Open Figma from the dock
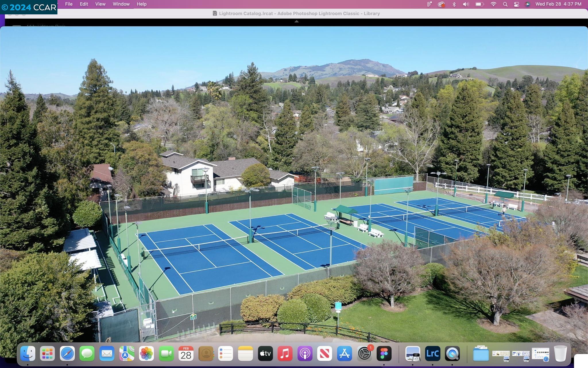Image resolution: width=588 pixels, height=368 pixels. point(384,353)
